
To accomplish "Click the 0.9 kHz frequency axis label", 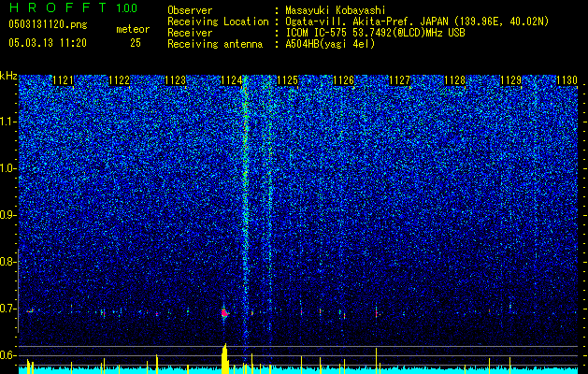I will point(7,215).
